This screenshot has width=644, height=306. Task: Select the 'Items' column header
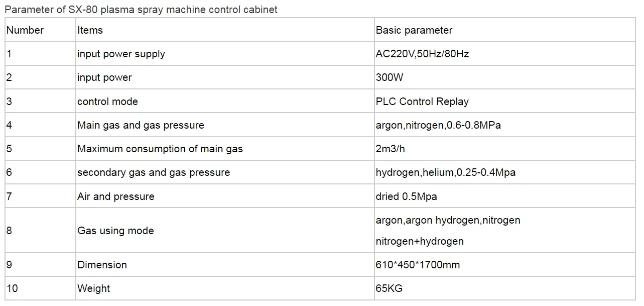coord(225,30)
